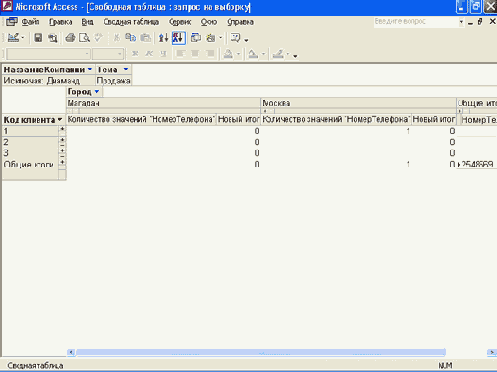Click the Москва column header
Viewport: 497px width, 372px height.
coord(358,103)
